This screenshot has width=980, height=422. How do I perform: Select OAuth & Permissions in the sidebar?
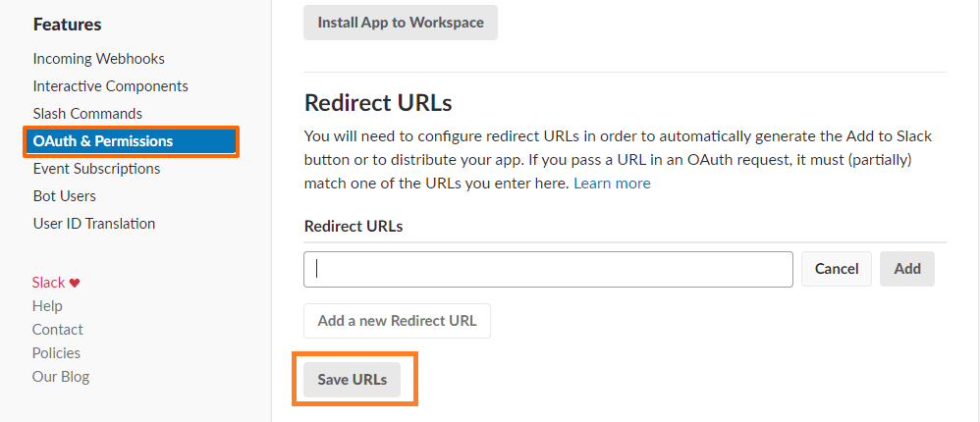pyautogui.click(x=102, y=141)
